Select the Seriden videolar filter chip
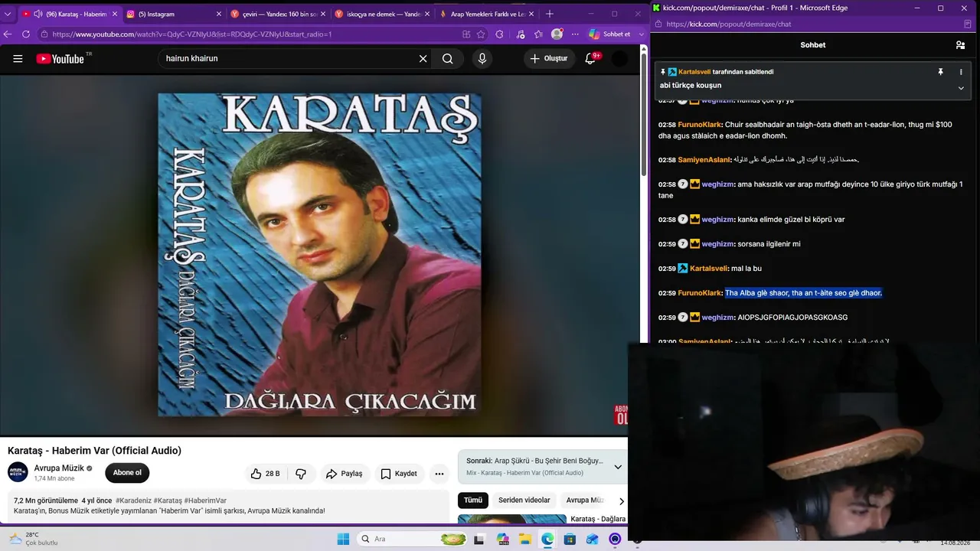This screenshot has width=980, height=551. click(524, 500)
